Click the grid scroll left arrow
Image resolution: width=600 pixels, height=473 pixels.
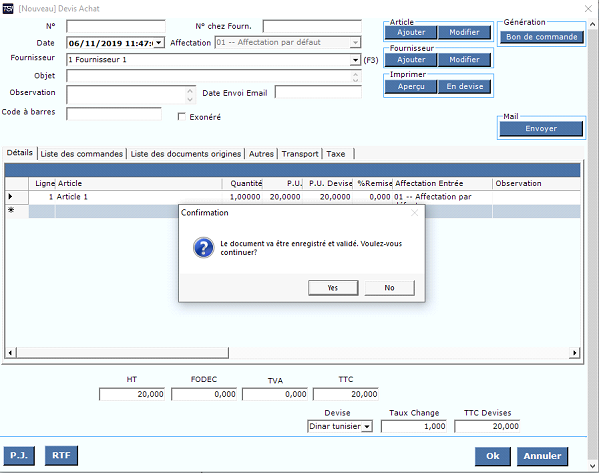[10, 352]
